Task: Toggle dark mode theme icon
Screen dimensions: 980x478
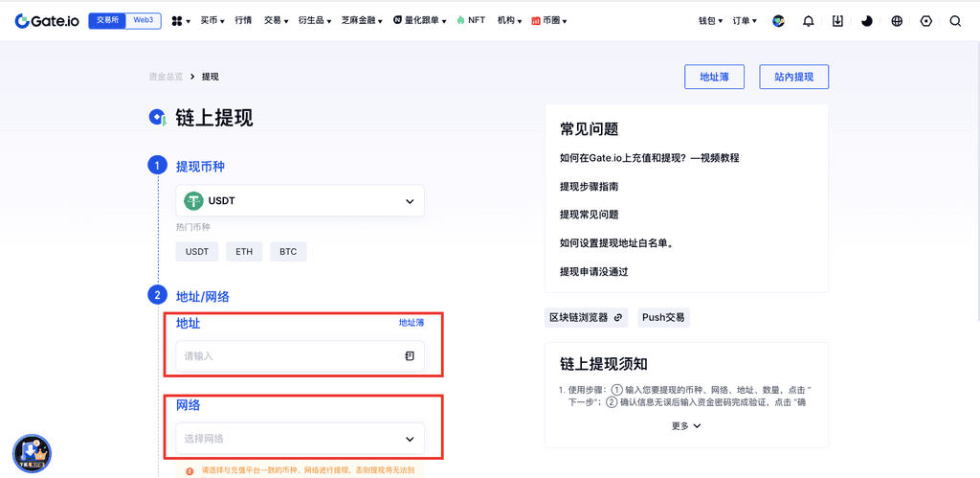Action: click(867, 21)
